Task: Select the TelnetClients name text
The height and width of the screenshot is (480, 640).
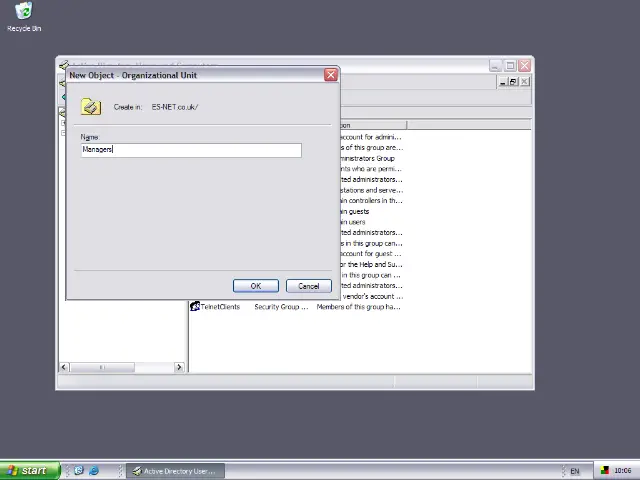Action: click(x=220, y=307)
